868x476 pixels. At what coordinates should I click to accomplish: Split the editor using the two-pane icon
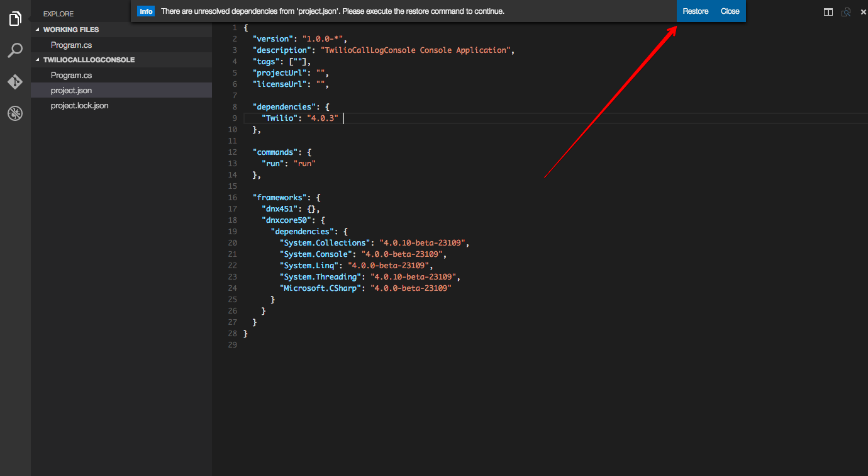[x=828, y=12]
